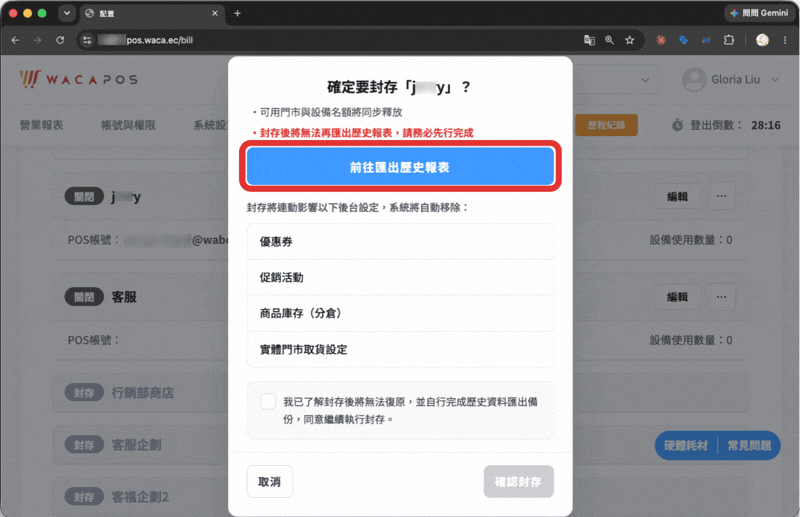
Task: Click the 封存 badge of 客服企劃
Action: (x=84, y=445)
